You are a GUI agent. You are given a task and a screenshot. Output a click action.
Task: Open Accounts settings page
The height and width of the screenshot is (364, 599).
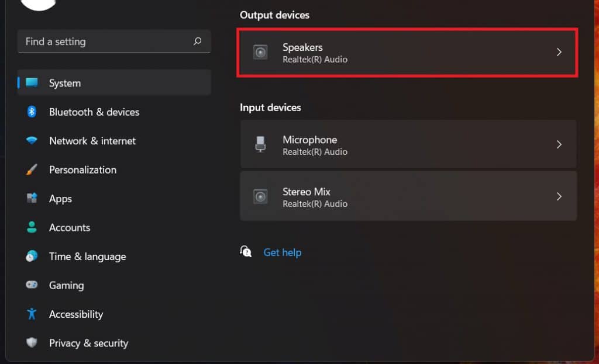point(114,227)
